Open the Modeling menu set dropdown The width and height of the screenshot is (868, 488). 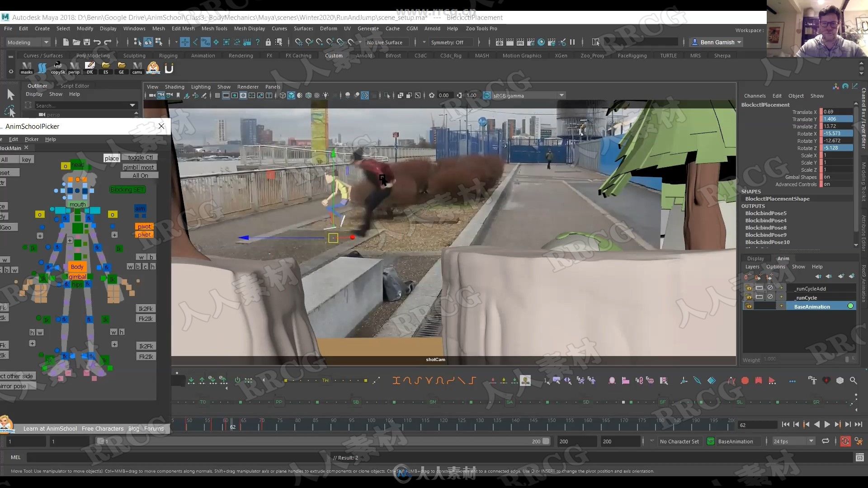28,42
